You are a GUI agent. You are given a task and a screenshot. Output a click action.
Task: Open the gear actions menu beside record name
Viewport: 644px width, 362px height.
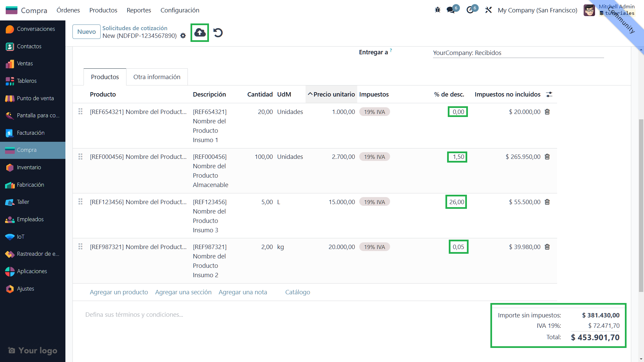tap(183, 36)
